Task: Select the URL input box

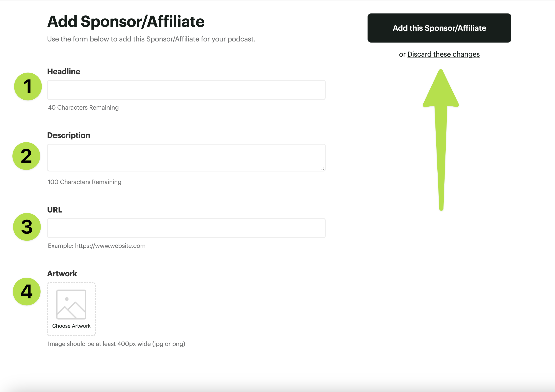Action: click(186, 228)
